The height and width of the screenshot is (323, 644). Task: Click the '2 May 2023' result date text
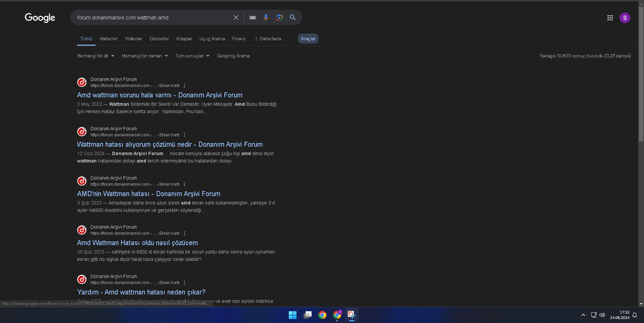pyautogui.click(x=90, y=104)
